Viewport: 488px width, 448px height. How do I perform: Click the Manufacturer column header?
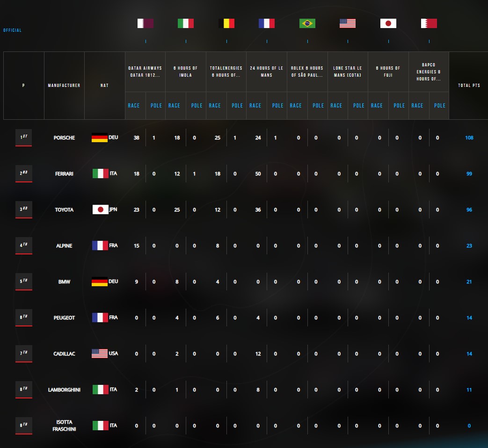coord(64,86)
